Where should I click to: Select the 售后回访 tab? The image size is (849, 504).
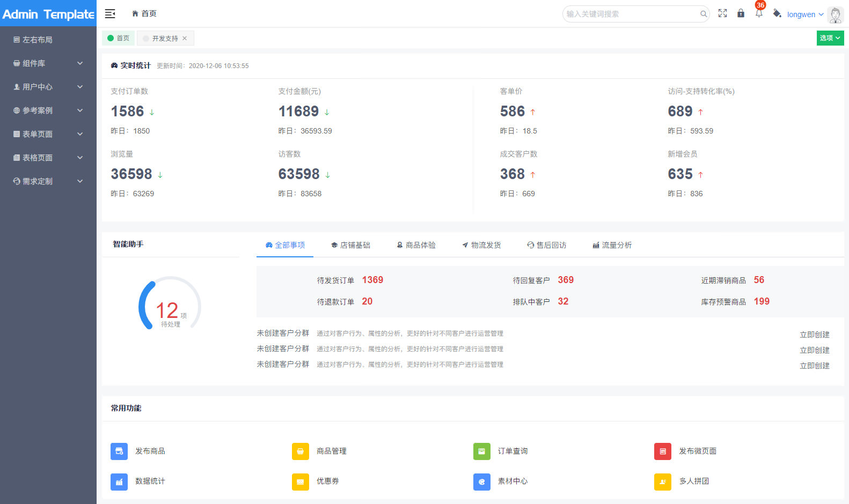pyautogui.click(x=547, y=245)
